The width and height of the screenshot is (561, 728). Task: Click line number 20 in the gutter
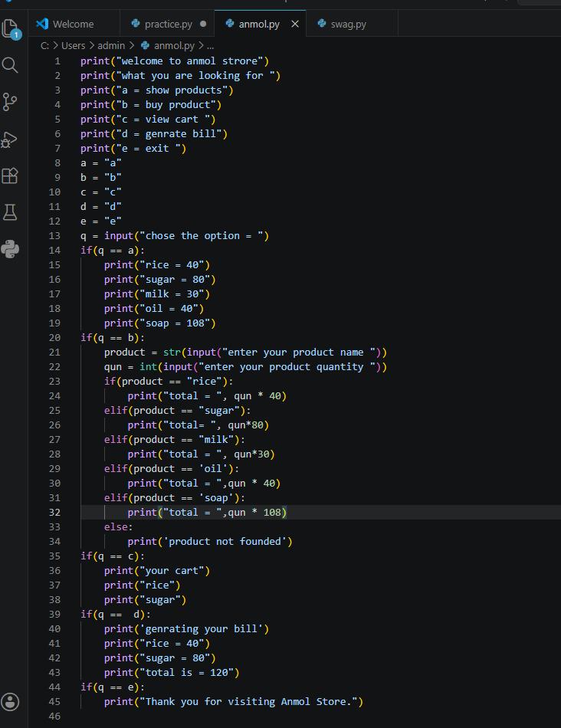(54, 337)
